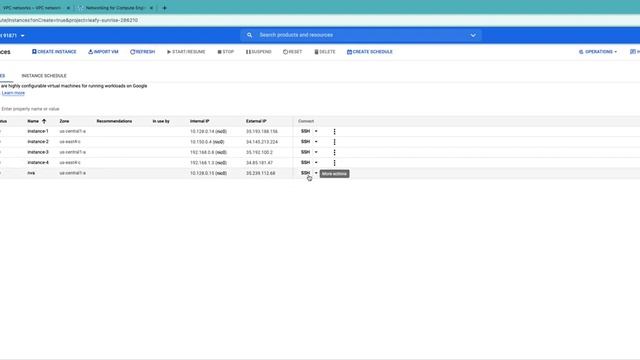The image size is (640, 360).
Task: Connect via SSH to instance-1
Action: [x=305, y=131]
